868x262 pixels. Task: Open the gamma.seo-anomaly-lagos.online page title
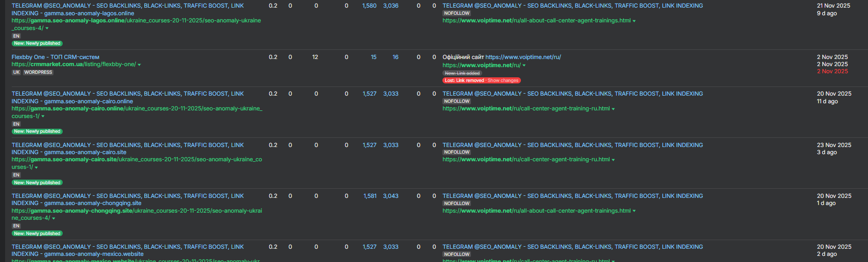pos(127,10)
